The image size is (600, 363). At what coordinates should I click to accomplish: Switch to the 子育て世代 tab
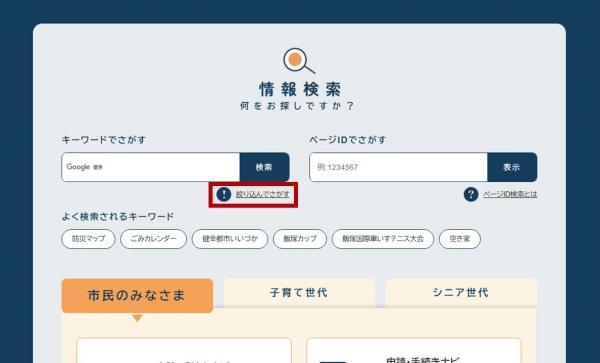click(298, 293)
